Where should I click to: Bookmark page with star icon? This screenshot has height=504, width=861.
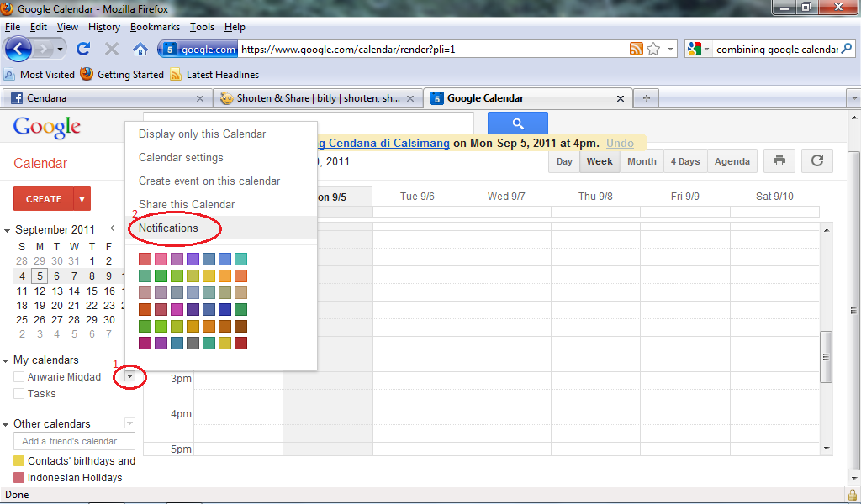click(x=653, y=50)
